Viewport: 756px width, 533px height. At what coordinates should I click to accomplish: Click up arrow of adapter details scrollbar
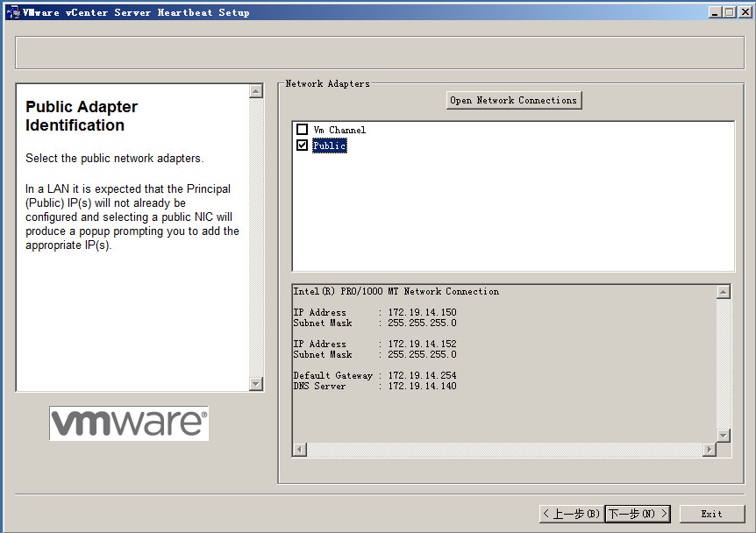click(724, 292)
